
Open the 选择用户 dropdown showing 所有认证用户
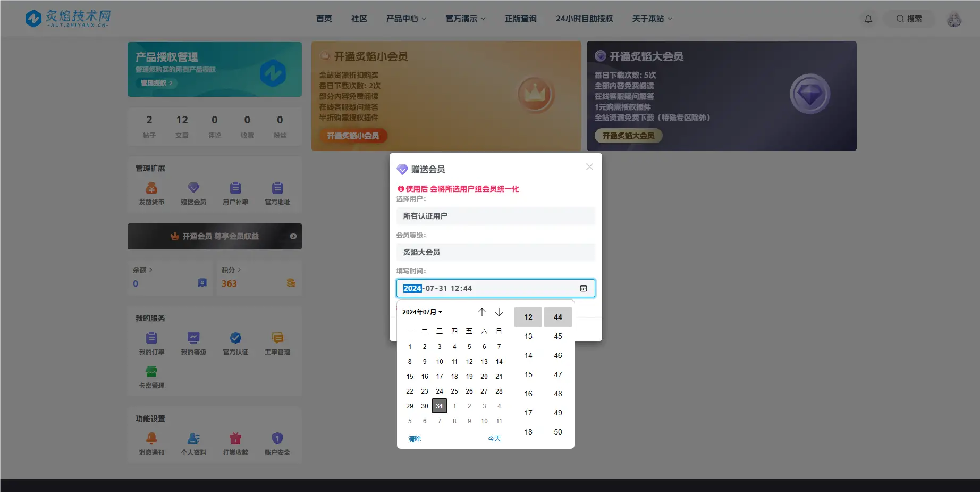pyautogui.click(x=495, y=216)
